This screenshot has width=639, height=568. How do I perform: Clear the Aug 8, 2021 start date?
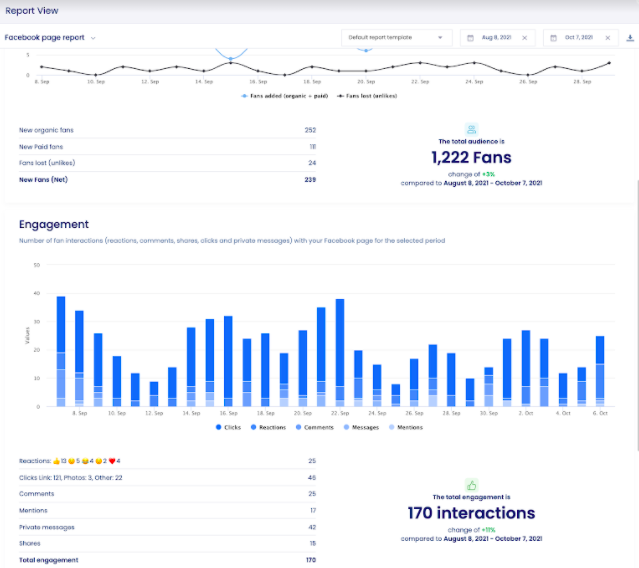point(524,38)
